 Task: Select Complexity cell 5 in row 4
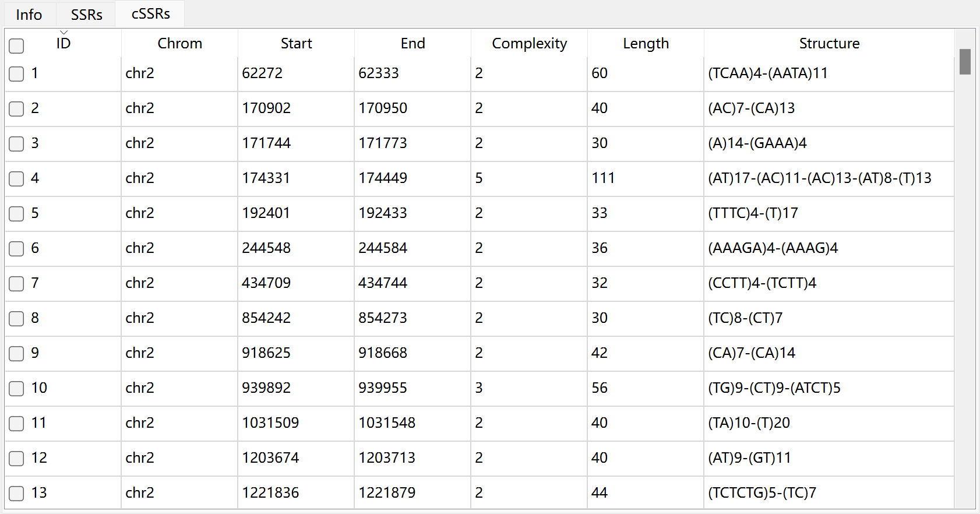point(529,178)
